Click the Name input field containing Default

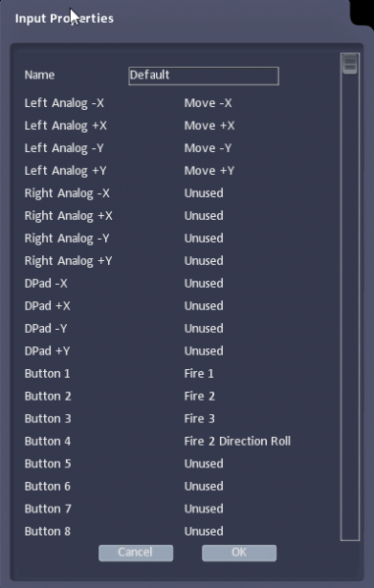click(x=203, y=76)
